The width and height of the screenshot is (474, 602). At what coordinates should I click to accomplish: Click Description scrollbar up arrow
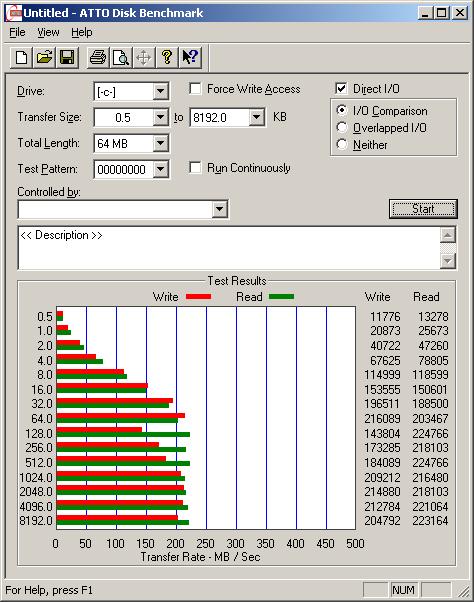click(448, 235)
